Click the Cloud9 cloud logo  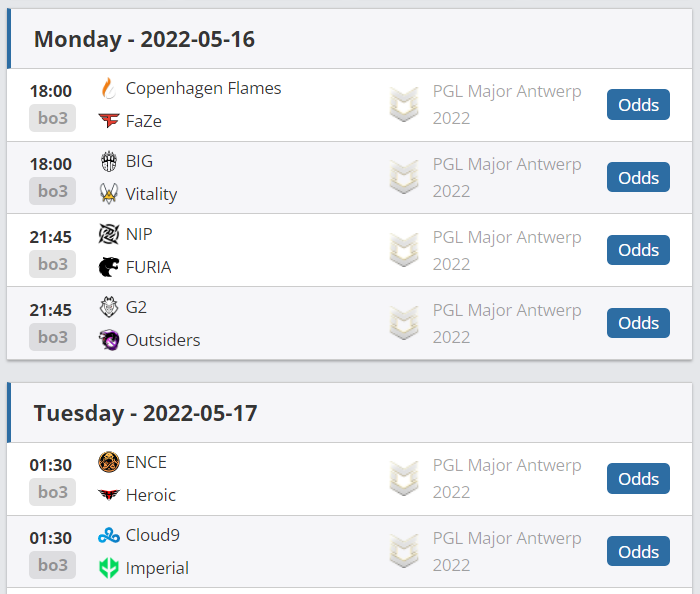pos(109,535)
